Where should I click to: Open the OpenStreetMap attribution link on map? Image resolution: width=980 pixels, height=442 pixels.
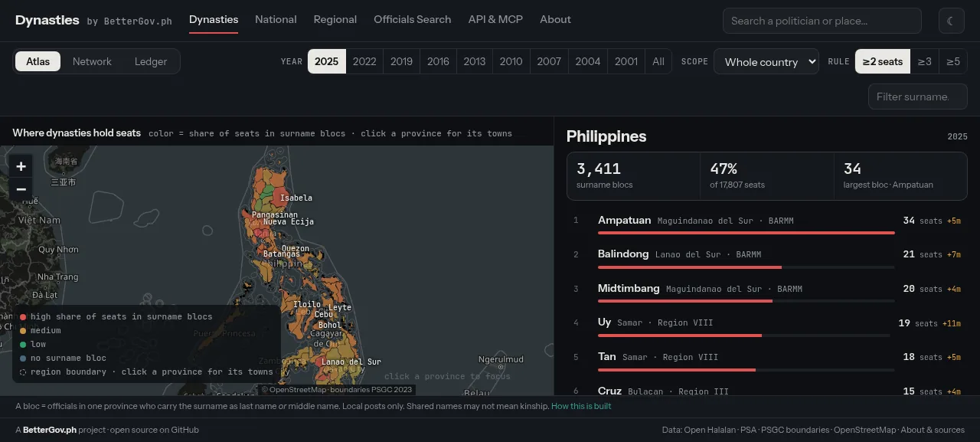click(297, 390)
